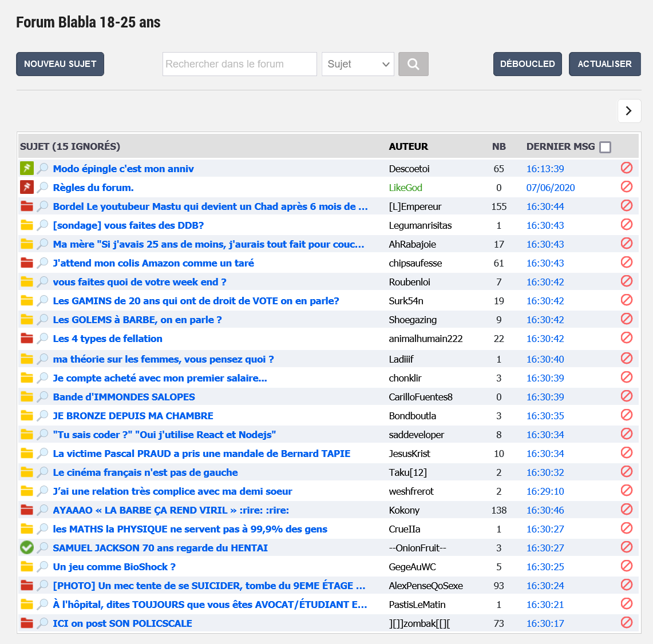Click the magnifier search button
This screenshot has height=644, width=653.
(x=413, y=64)
